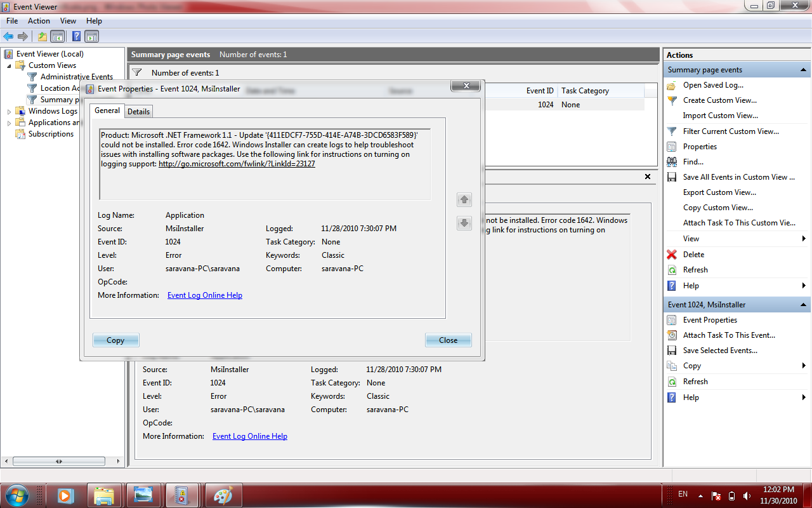Click the Action Center flag in system tray
This screenshot has height=508, width=812.
coord(716,495)
